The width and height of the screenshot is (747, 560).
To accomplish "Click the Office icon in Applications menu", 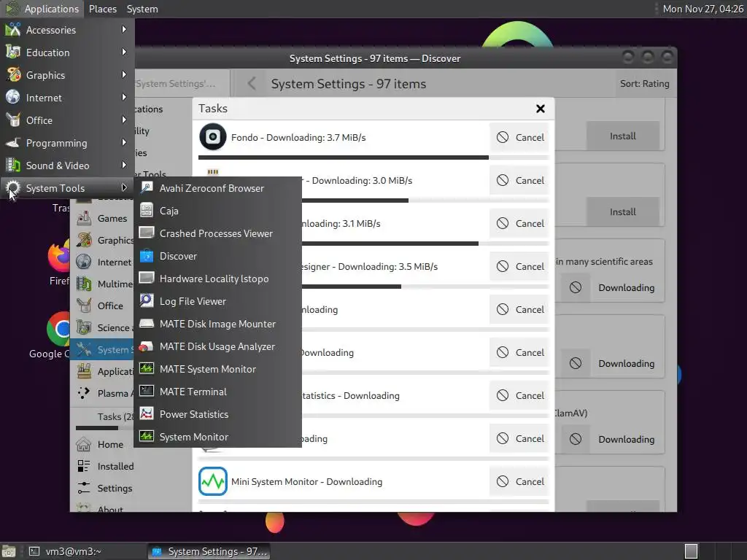I will coord(13,120).
